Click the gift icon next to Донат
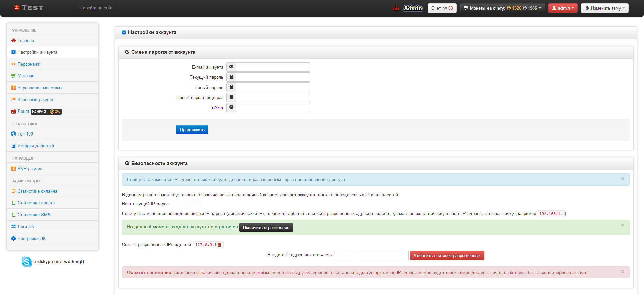The height and width of the screenshot is (295, 644). click(x=14, y=111)
